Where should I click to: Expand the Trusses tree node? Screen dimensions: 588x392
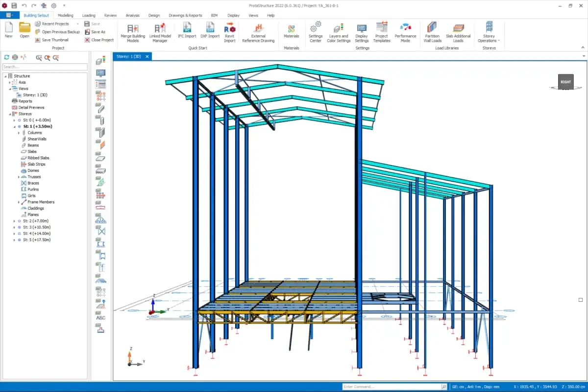tap(19, 177)
